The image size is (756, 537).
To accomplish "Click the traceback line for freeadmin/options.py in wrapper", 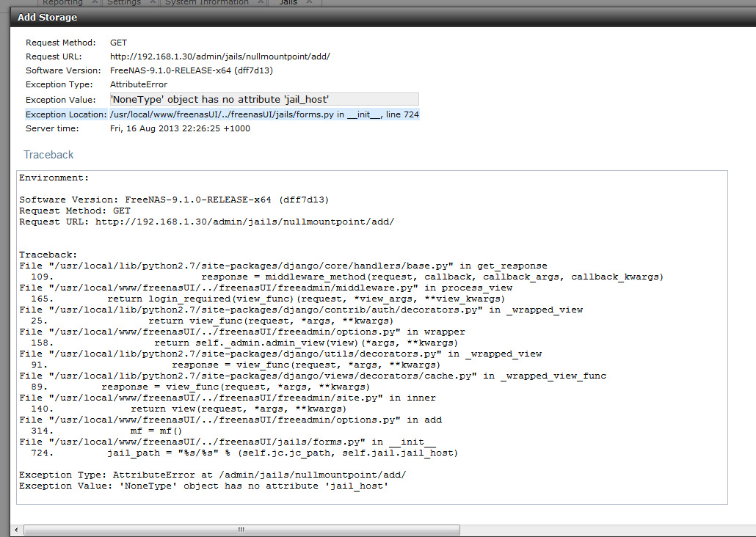I will (242, 332).
